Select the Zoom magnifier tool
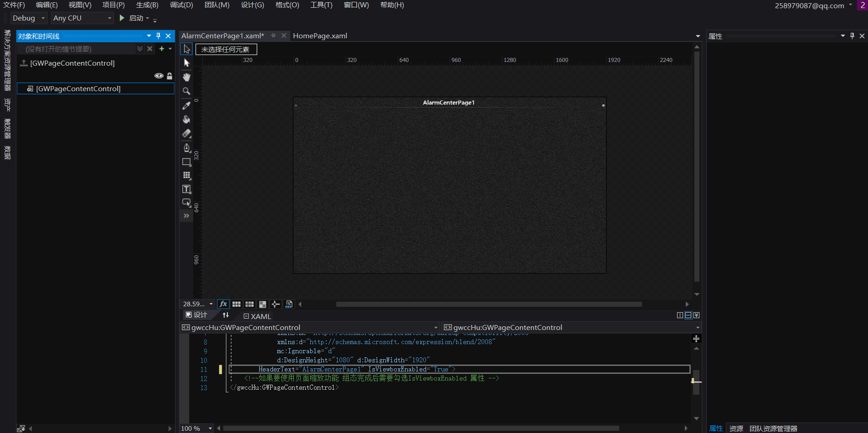 pos(186,91)
